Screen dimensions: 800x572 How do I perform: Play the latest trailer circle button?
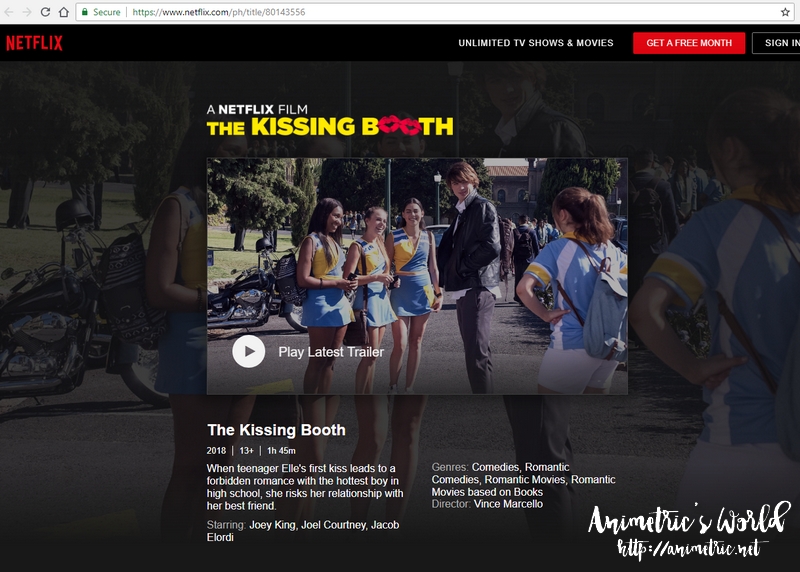(x=248, y=352)
